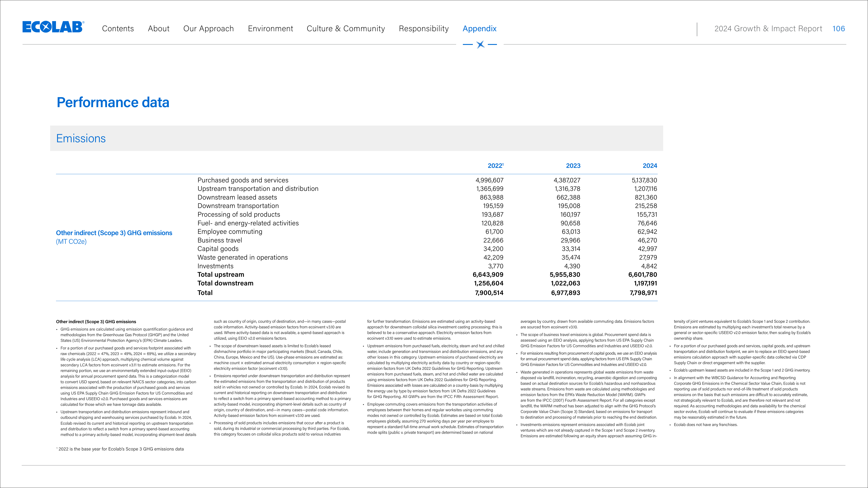Click the (MT CO2e) unit label
868x488 pixels.
click(71, 241)
